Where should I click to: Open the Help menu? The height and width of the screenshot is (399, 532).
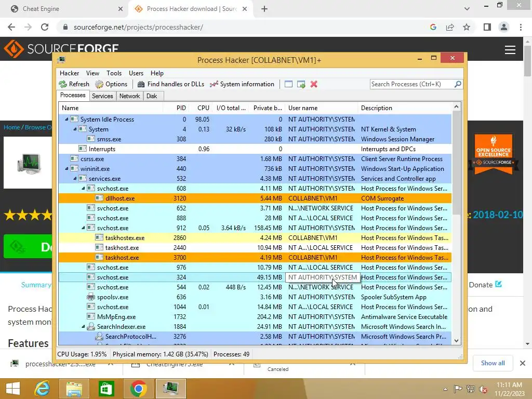(x=157, y=73)
